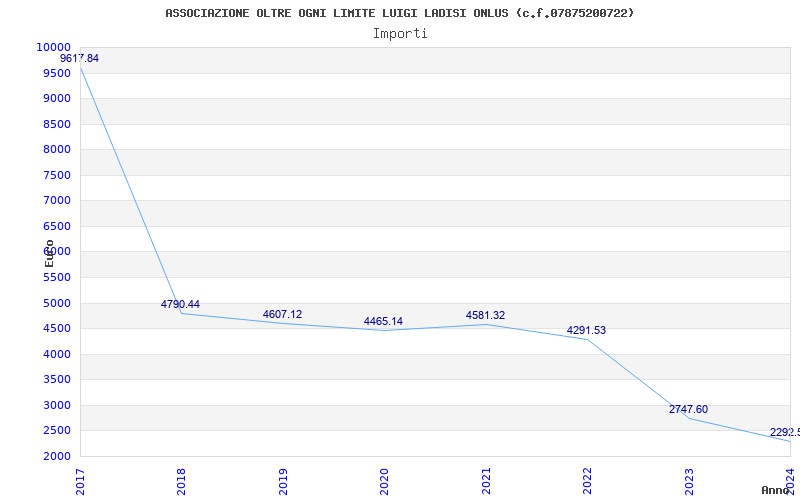Click the chart title ASSOCIAZIONE OLTRE OGNI LIMITE

pos(399,13)
